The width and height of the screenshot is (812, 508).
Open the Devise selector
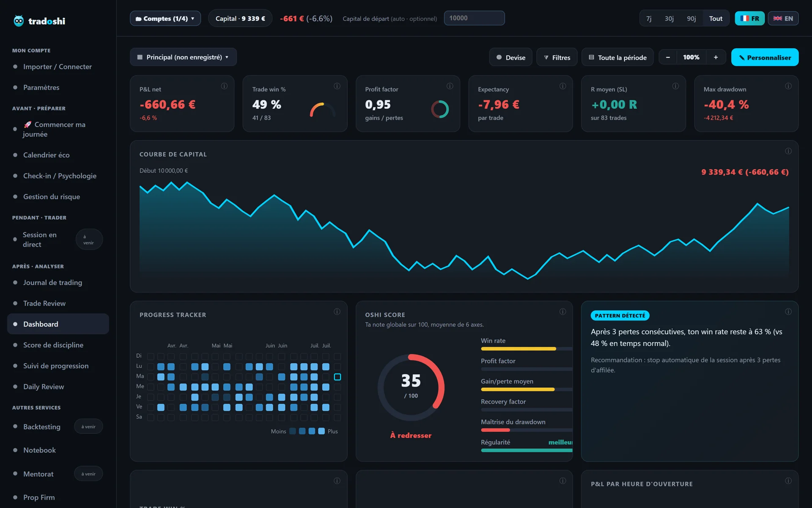[x=510, y=57]
